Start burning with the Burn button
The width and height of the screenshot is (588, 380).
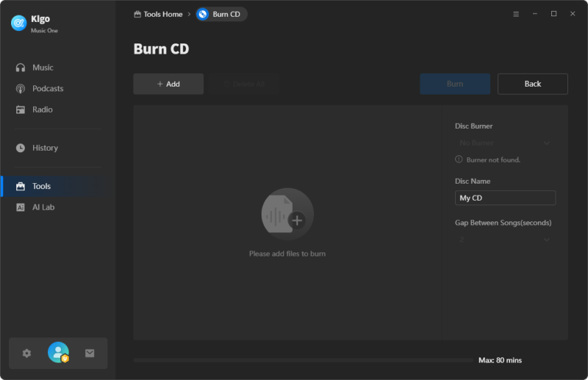455,84
